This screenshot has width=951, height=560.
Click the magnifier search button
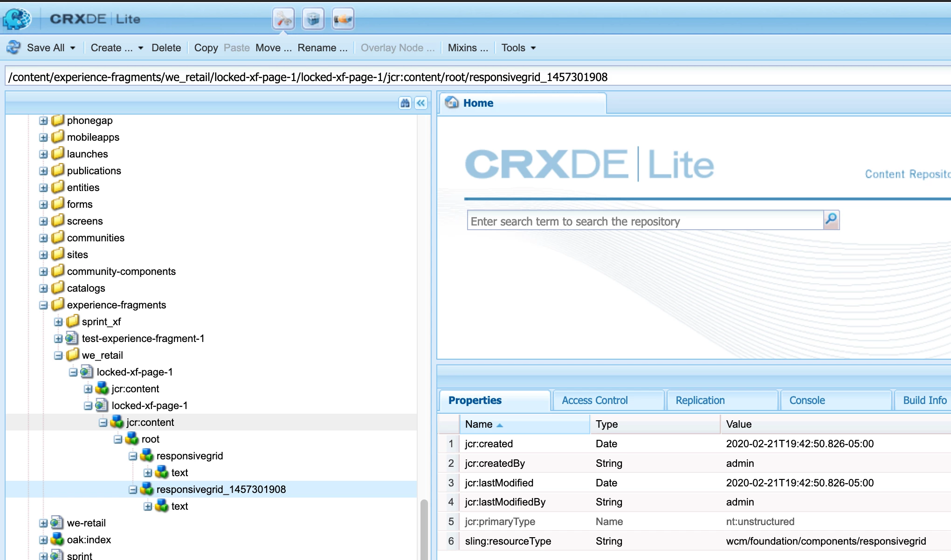pyautogui.click(x=831, y=219)
